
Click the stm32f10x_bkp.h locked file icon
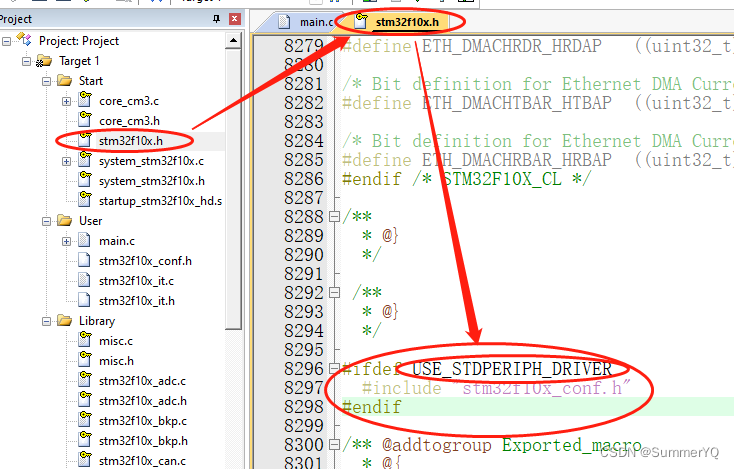85,440
